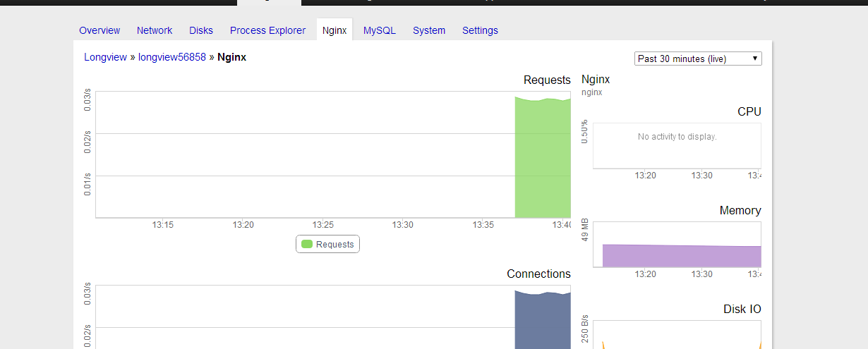Select the active Nginx tab
This screenshot has width=868, height=349.
334,30
